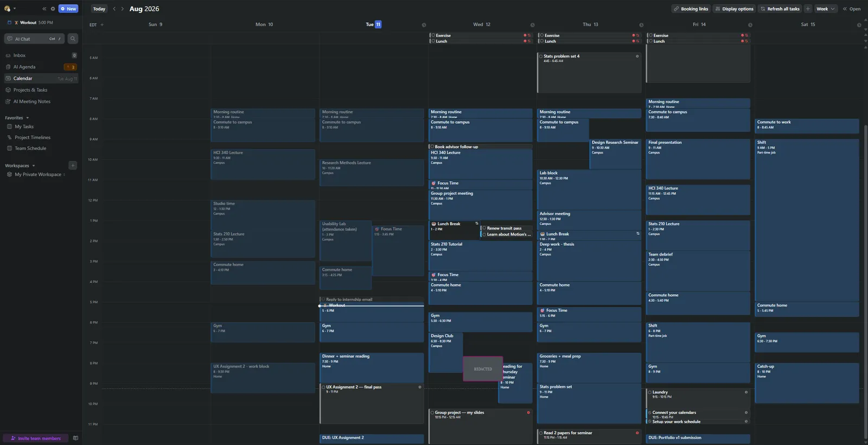Expand the right panel with Open

(851, 9)
